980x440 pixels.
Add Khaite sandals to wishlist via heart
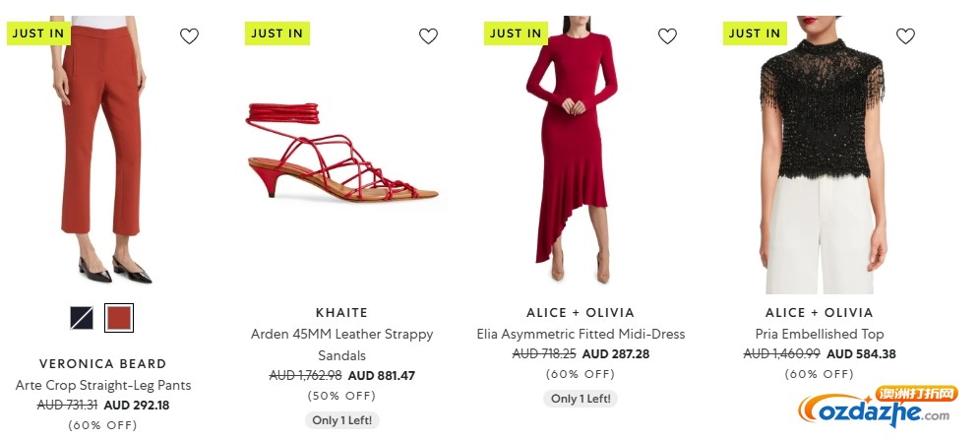click(428, 36)
